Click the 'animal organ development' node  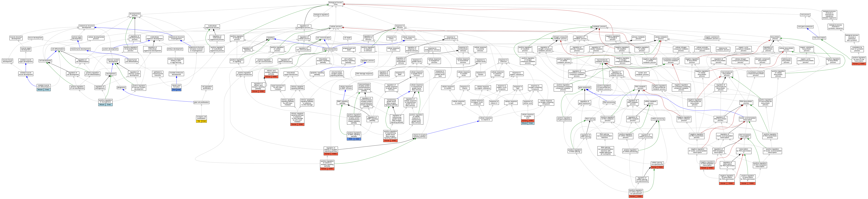pos(77,38)
